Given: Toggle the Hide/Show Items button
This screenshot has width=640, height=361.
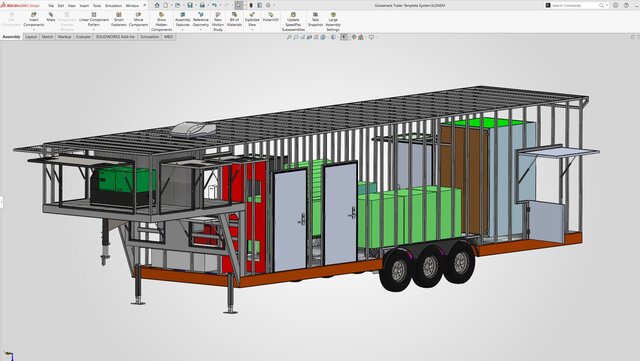Looking at the screenshot, I should [x=344, y=37].
